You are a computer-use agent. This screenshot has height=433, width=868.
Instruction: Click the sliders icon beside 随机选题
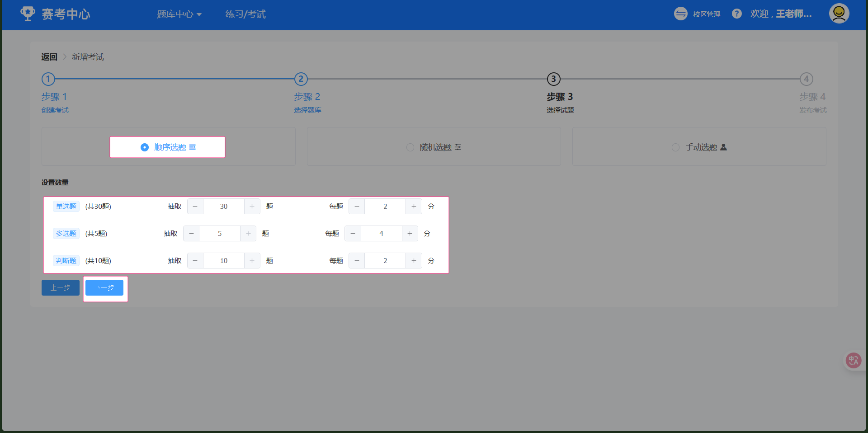point(458,147)
